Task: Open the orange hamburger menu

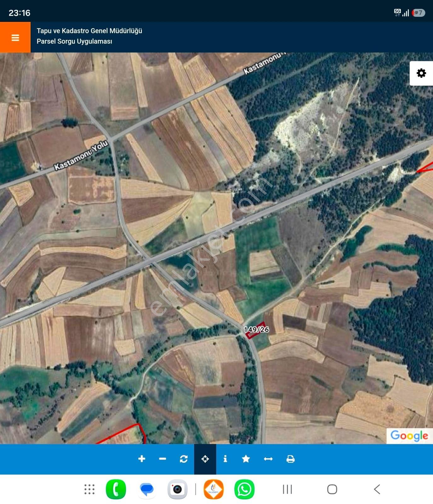Action: pos(15,37)
